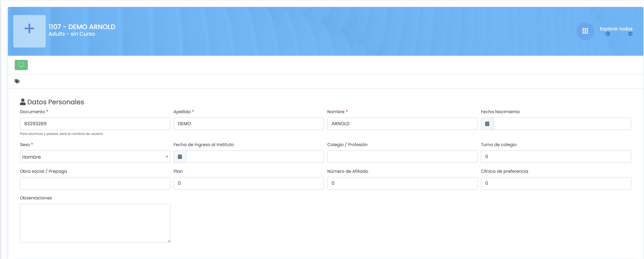Screen dimensions: 644x259
Task: Click the Clínica de preferencia field
Action: pos(556,183)
